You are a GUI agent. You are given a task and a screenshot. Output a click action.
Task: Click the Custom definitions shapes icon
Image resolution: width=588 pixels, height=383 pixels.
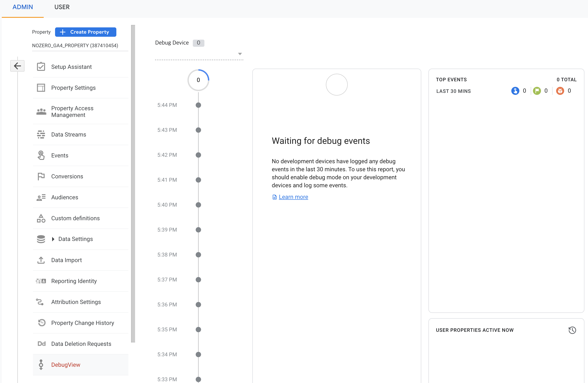pos(41,218)
